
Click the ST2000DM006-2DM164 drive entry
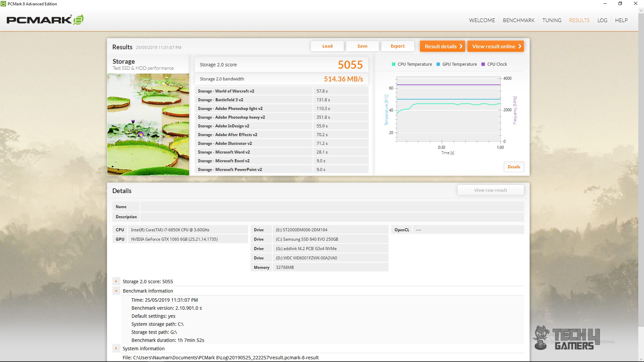[330, 230]
